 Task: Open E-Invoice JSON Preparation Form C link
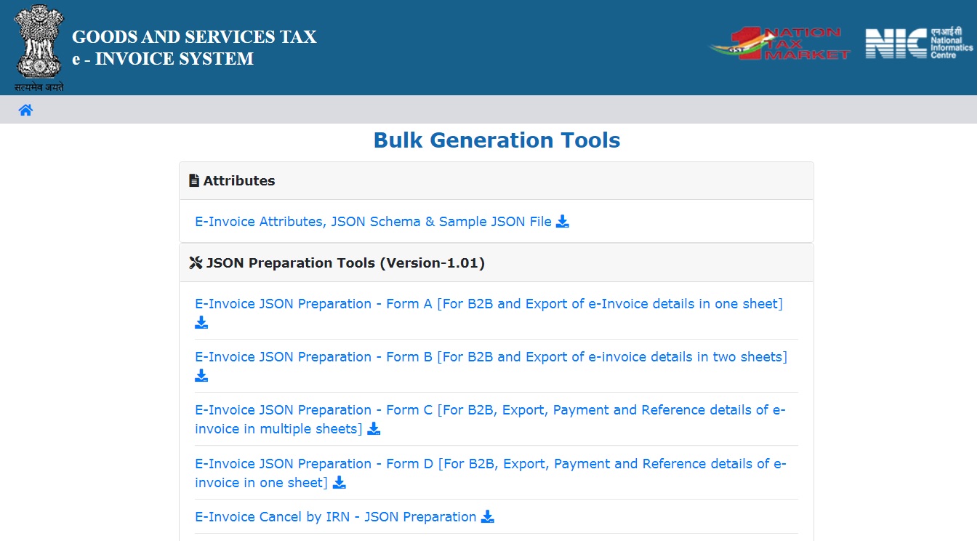pyautogui.click(x=490, y=420)
